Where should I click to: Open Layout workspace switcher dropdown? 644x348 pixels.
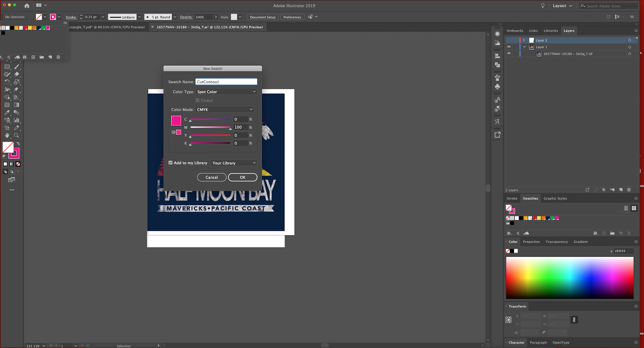(562, 6)
